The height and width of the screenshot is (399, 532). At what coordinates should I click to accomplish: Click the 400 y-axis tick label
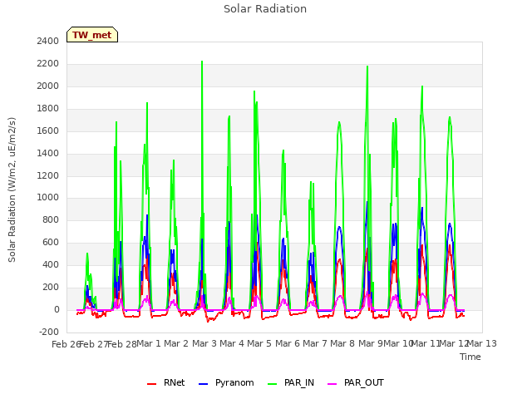[52, 264]
